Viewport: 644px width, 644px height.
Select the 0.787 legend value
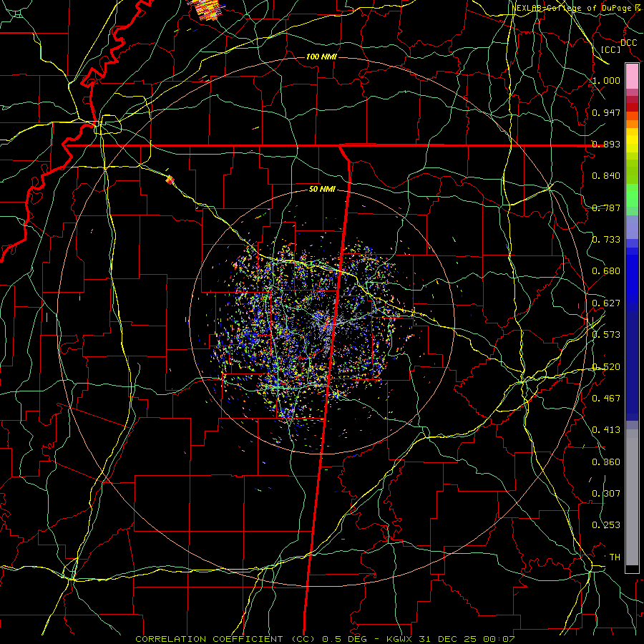point(606,208)
